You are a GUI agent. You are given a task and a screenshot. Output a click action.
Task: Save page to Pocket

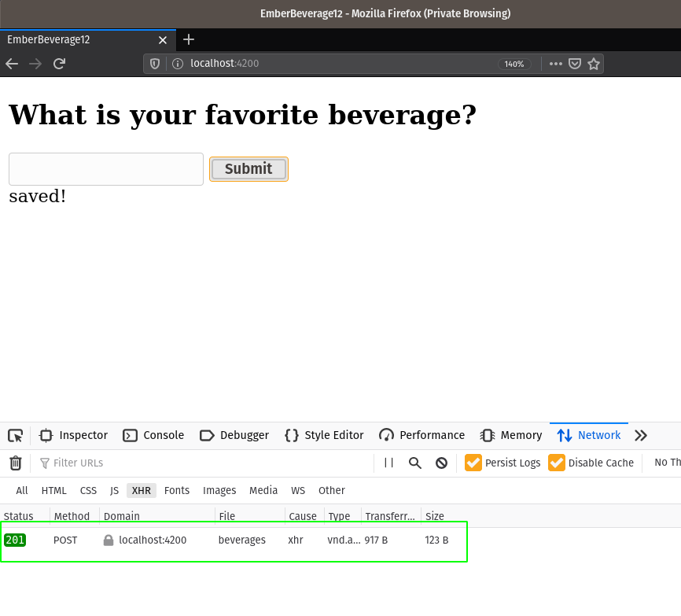[x=575, y=64]
